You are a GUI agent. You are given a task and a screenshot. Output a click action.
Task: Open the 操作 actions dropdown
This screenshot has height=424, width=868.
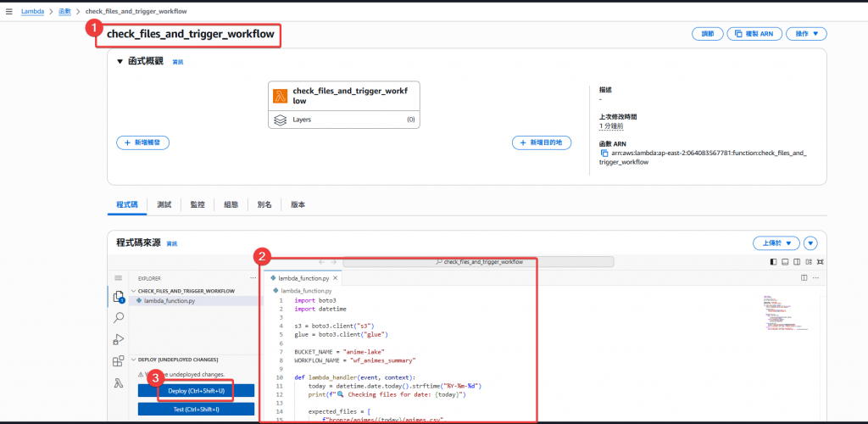pyautogui.click(x=807, y=34)
